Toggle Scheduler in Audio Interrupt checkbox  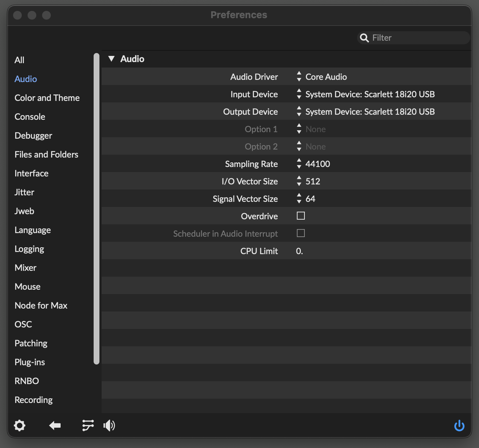pos(300,233)
